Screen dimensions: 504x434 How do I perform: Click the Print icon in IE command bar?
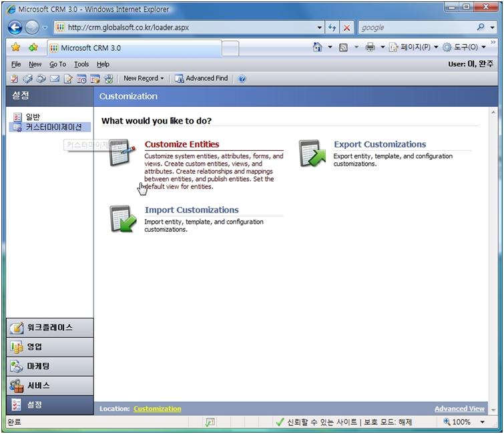point(370,47)
